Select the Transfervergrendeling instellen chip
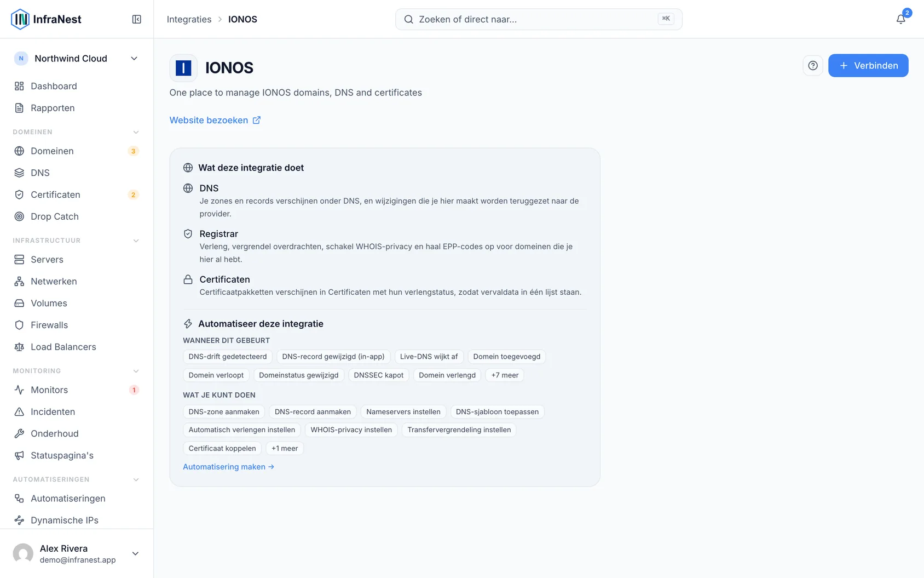Image resolution: width=924 pixels, height=578 pixels. pos(459,430)
